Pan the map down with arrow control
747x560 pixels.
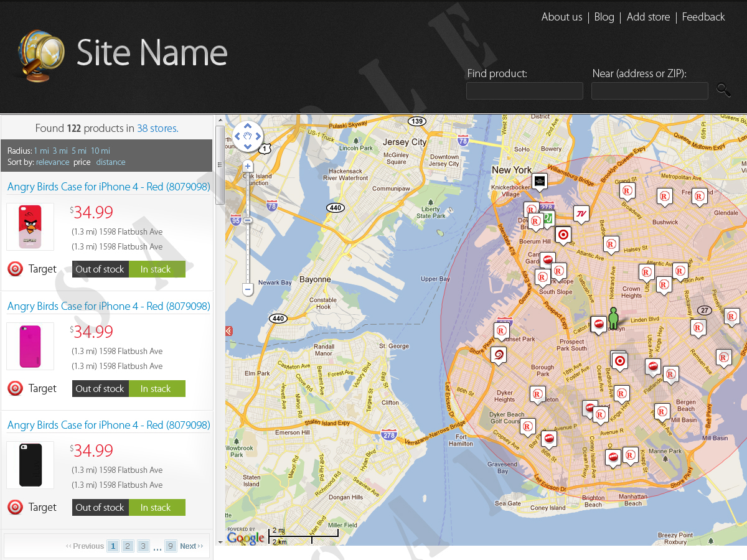click(248, 147)
